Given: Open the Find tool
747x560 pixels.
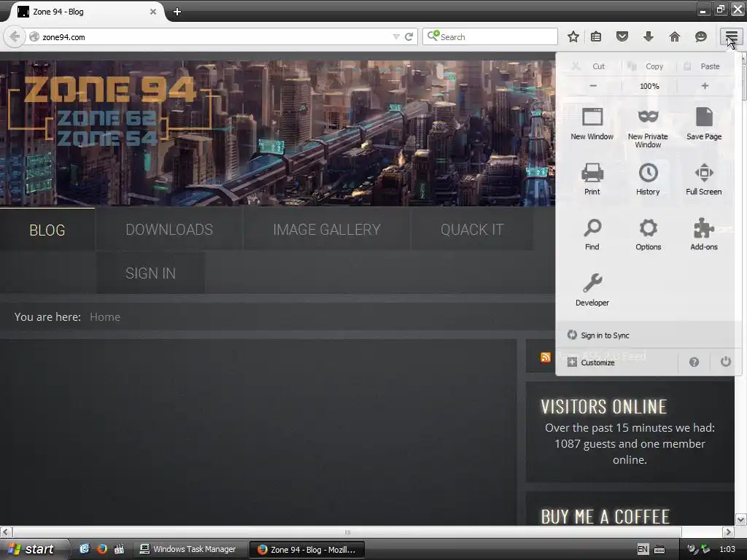Looking at the screenshot, I should click(592, 233).
